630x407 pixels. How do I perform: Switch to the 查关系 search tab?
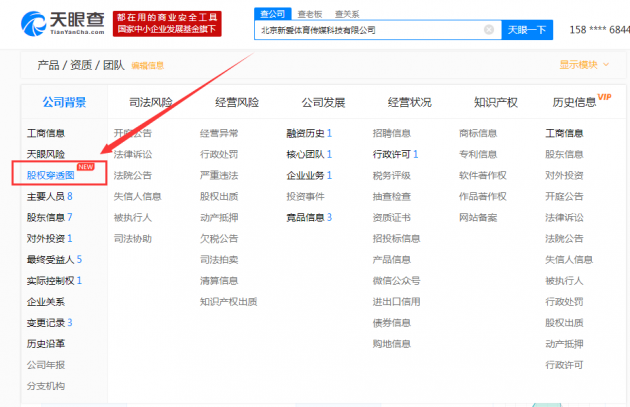tap(347, 14)
